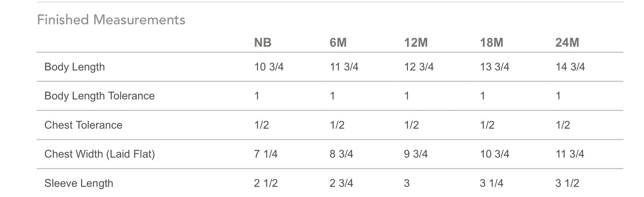Select the 6M size column header

[x=338, y=43]
